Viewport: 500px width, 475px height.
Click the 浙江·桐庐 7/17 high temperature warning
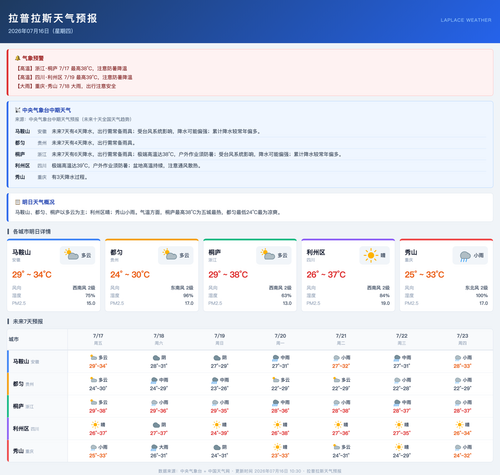72,68
